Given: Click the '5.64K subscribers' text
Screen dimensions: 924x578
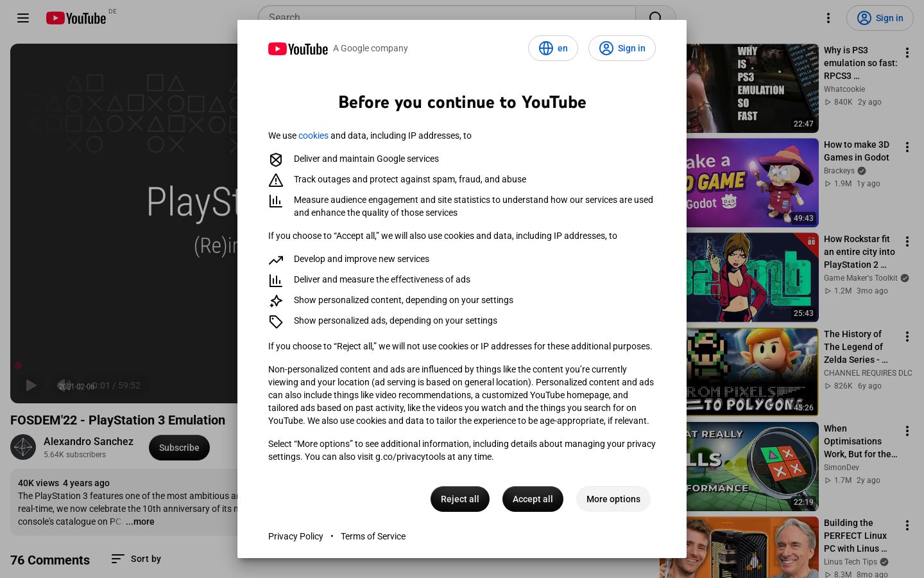Looking at the screenshot, I should (x=74, y=455).
